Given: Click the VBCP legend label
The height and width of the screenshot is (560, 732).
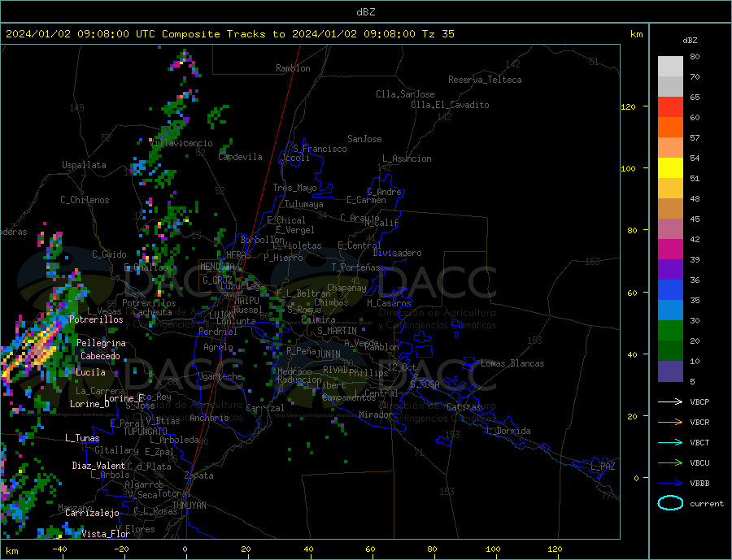Looking at the screenshot, I should [x=699, y=402].
